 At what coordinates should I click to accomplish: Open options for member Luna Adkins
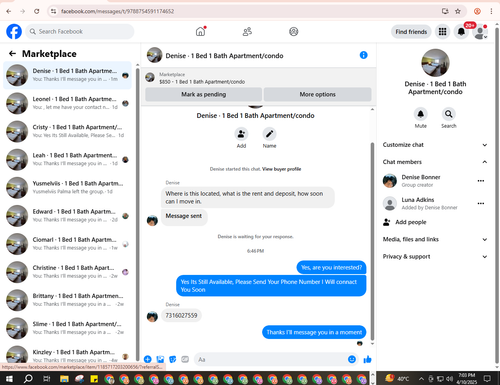coord(480,203)
